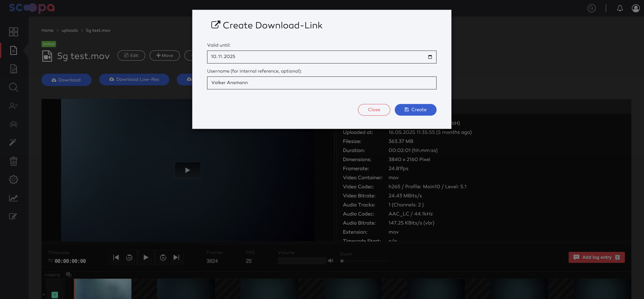644x299 pixels.
Task: Click the top-bar search icon
Action: pos(591,8)
